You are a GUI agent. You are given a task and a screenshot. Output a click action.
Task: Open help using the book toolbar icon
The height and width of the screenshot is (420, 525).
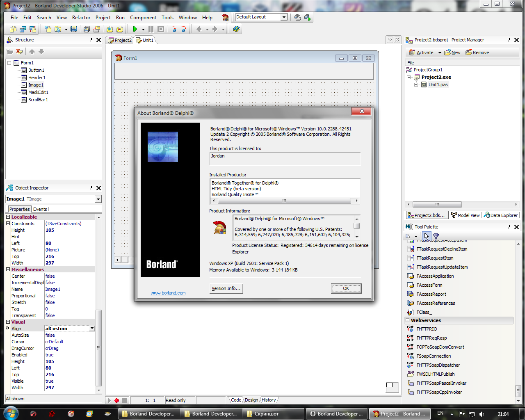pyautogui.click(x=235, y=29)
